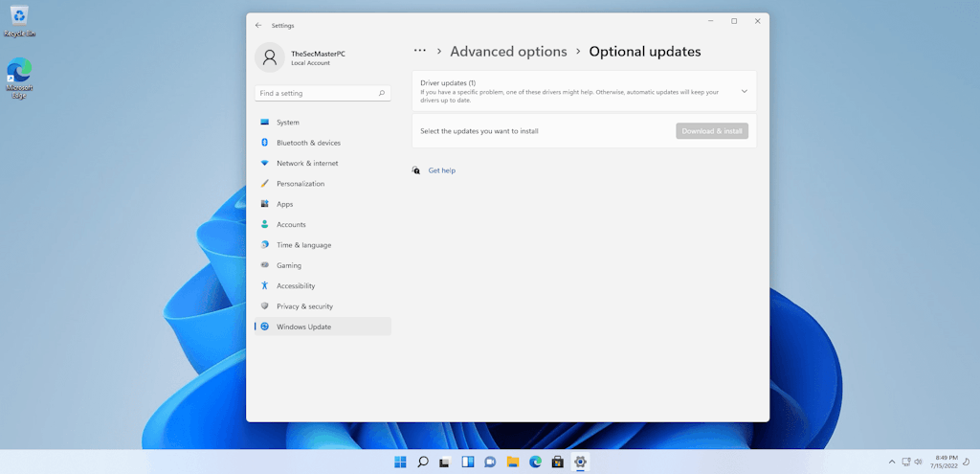
Task: Open the Get help link
Action: click(442, 170)
